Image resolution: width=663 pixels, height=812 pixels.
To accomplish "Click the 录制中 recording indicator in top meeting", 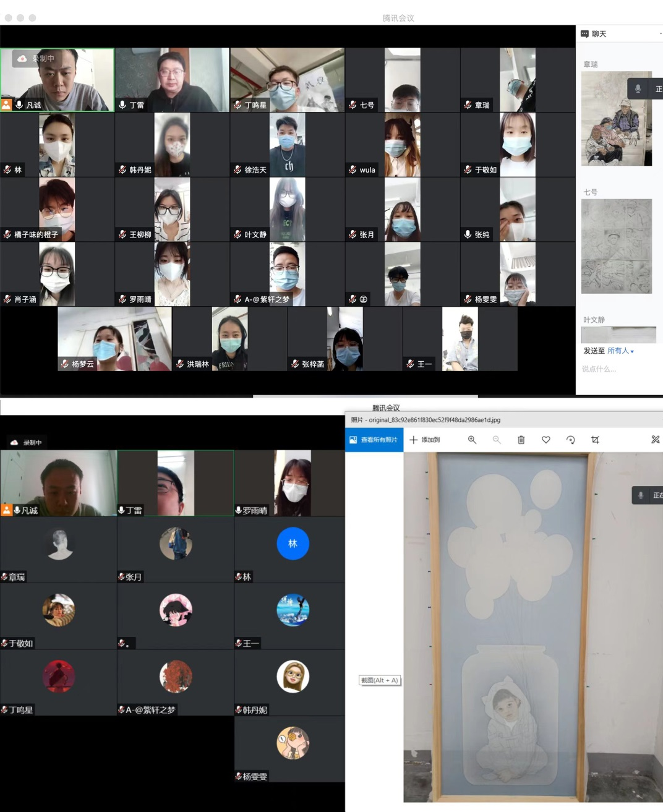I will point(37,59).
